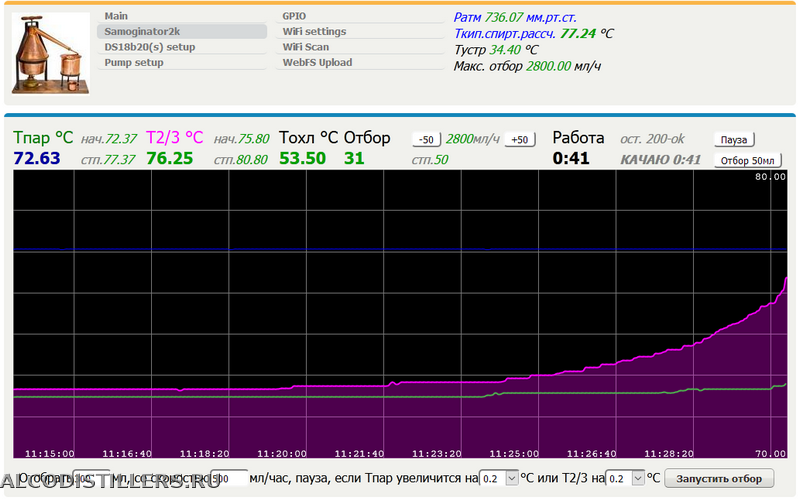Click the 11:21:40 chart time label

(359, 453)
